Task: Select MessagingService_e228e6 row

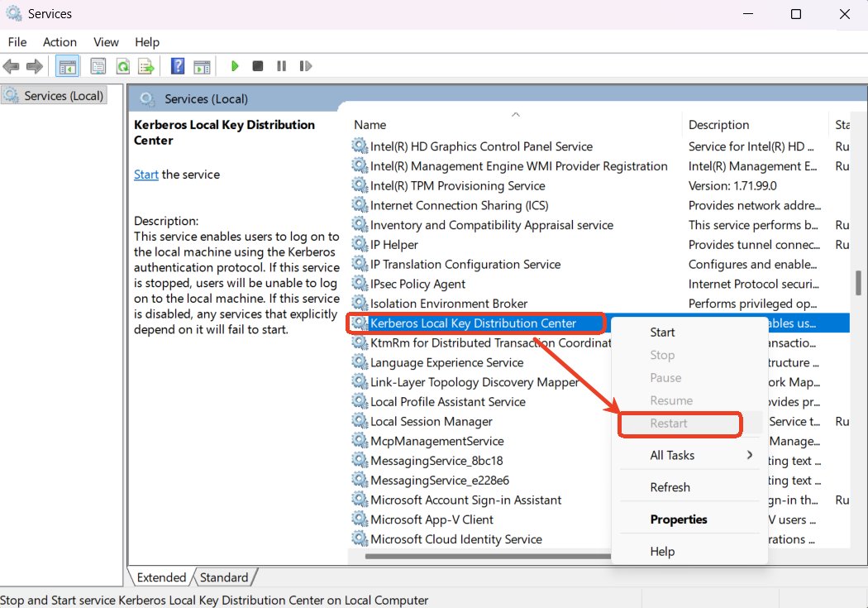Action: (440, 480)
